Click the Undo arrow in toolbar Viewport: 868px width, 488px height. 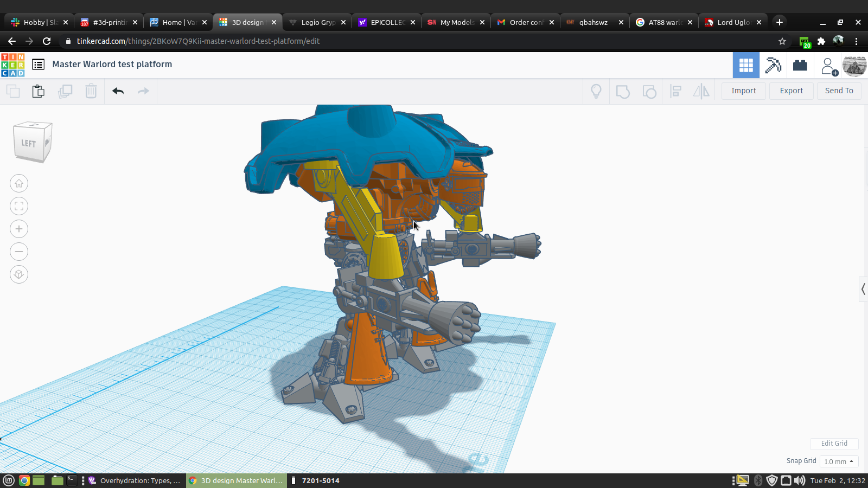(118, 91)
